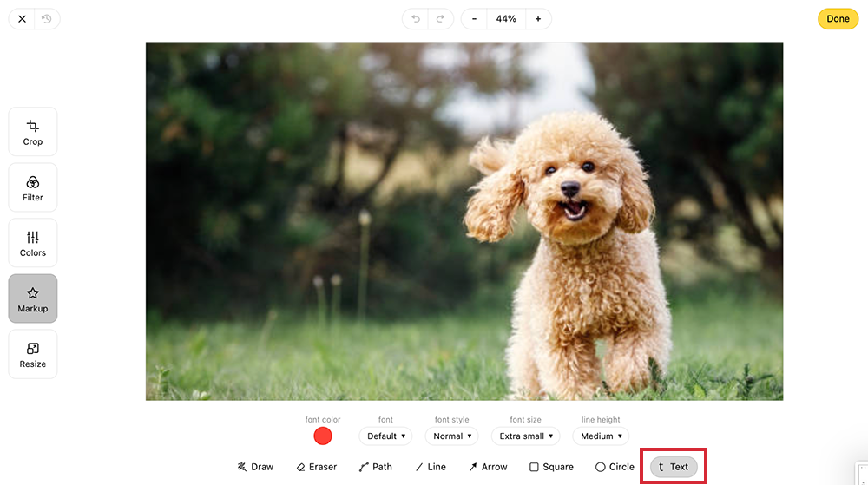Select the Crop tool in sidebar
868x485 pixels.
pyautogui.click(x=33, y=132)
